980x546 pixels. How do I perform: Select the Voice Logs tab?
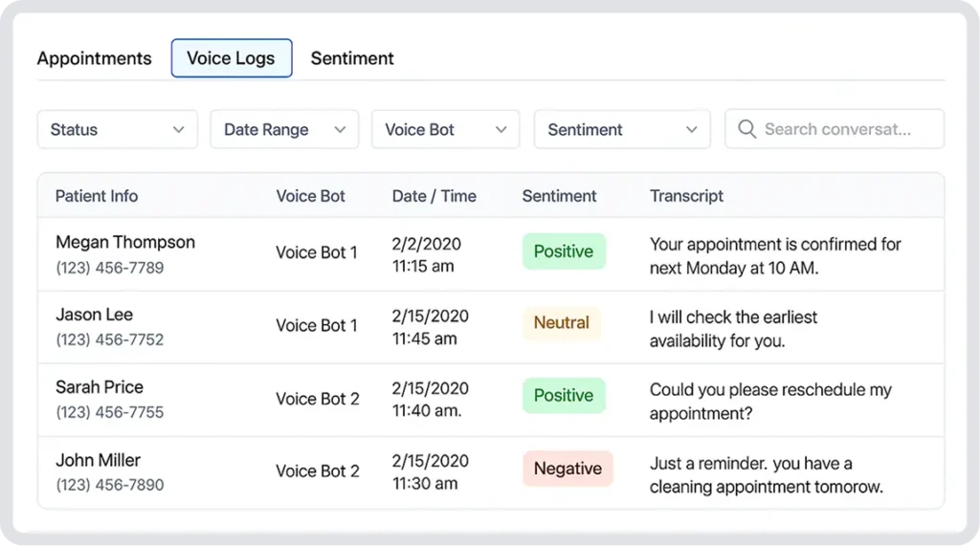231,58
